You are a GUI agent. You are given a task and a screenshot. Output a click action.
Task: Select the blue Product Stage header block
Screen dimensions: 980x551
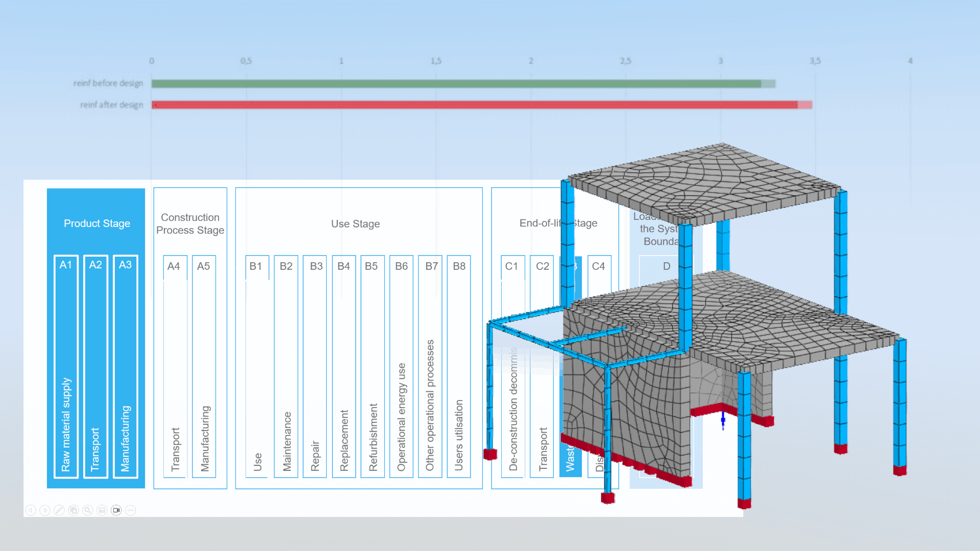click(96, 223)
